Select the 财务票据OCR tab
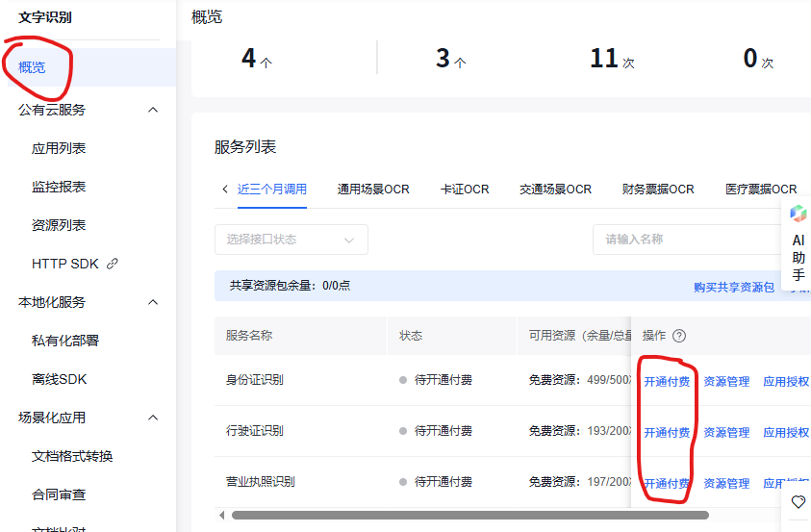Screen dimensions: 811x532 [x=657, y=190]
